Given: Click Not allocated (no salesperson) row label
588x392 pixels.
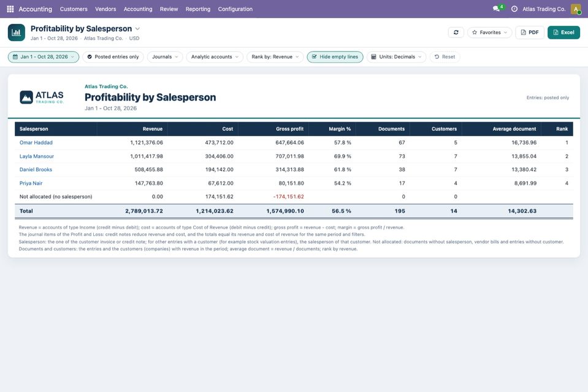Looking at the screenshot, I should click(x=56, y=196).
